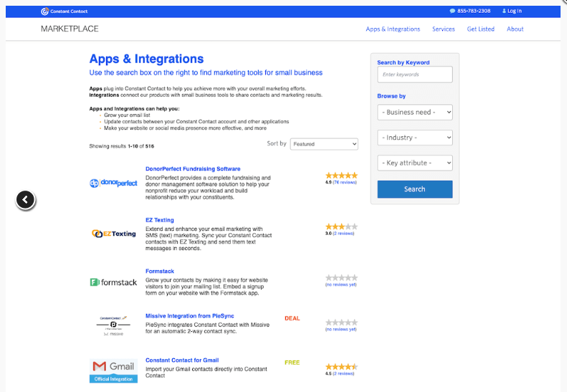The image size is (567, 392).
Task: Open the Services menu item
Action: (443, 29)
